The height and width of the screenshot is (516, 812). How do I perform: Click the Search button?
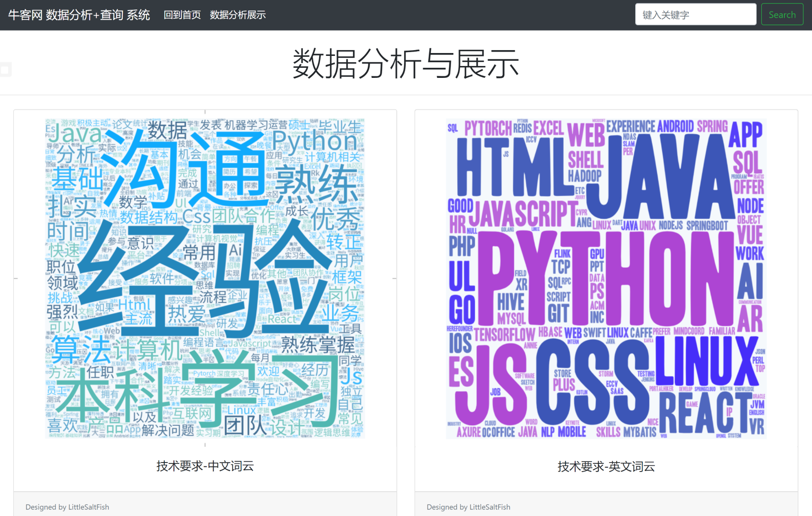pos(782,14)
